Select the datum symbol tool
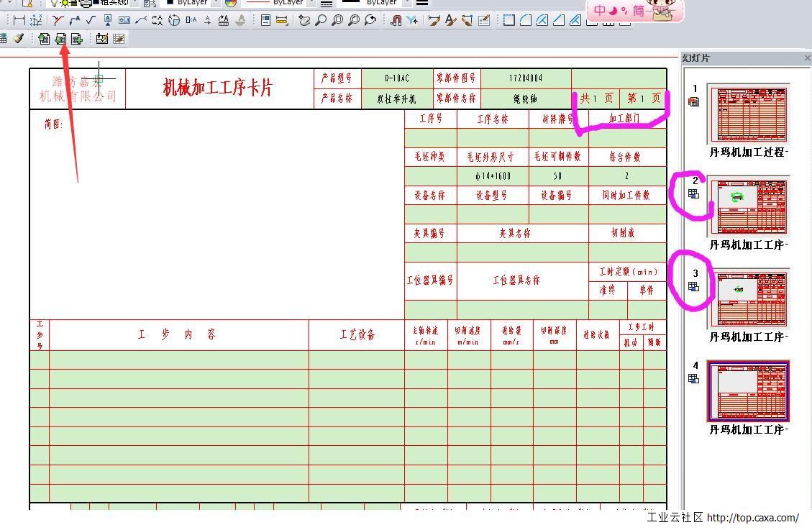Screen dimensions: 812x530 pos(108,20)
